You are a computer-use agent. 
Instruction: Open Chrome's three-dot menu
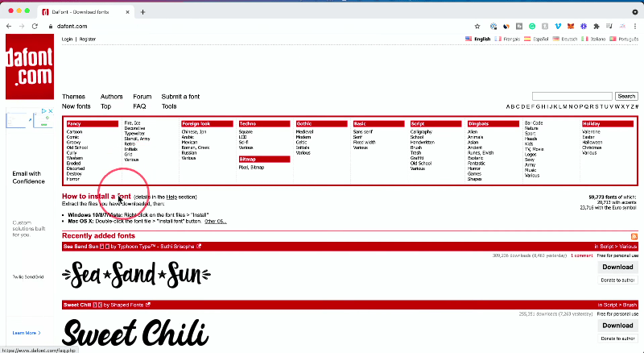(x=635, y=27)
